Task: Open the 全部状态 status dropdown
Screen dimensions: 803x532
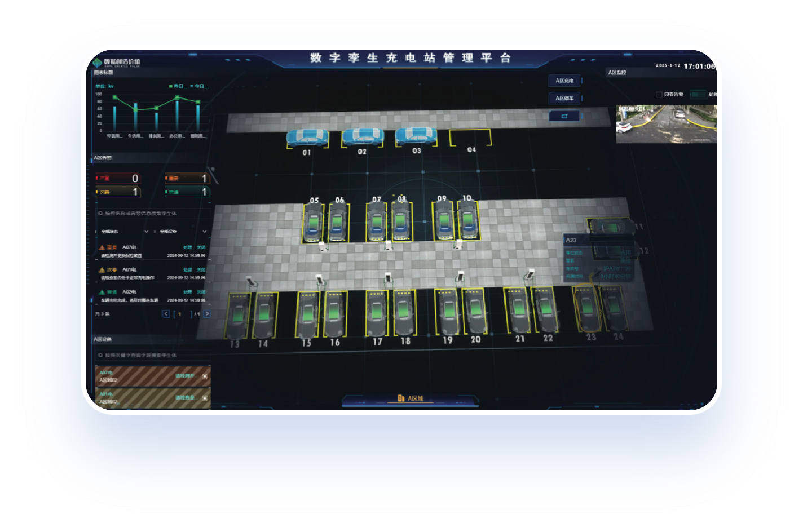Action: coord(125,232)
